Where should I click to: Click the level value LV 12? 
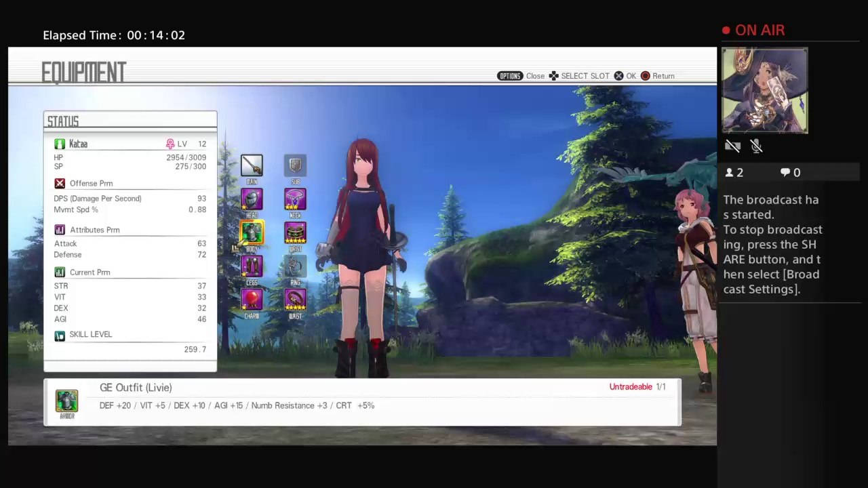[x=192, y=144]
